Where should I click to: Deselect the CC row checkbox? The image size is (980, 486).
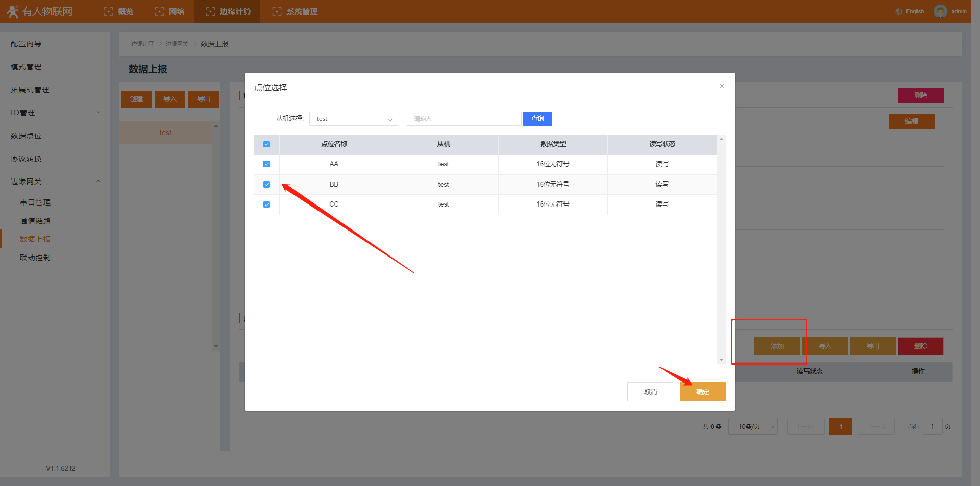click(266, 204)
